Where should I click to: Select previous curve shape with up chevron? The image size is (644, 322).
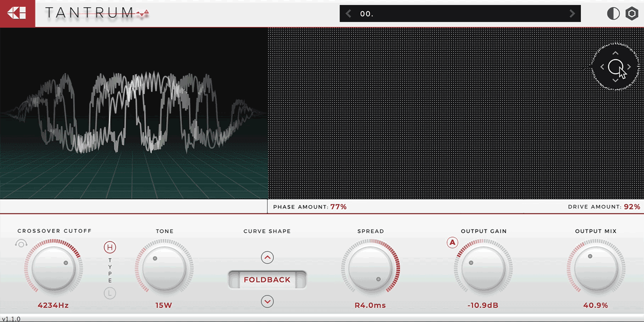(x=267, y=258)
